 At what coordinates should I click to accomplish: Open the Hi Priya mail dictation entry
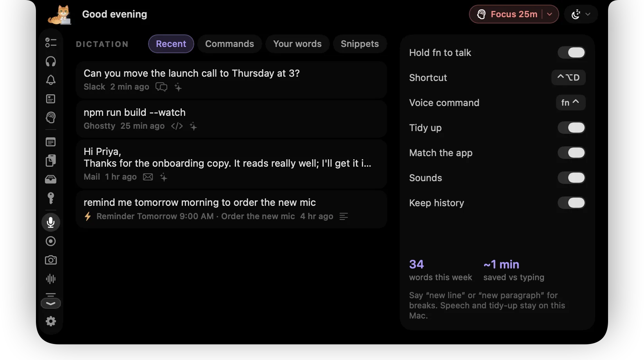(231, 164)
